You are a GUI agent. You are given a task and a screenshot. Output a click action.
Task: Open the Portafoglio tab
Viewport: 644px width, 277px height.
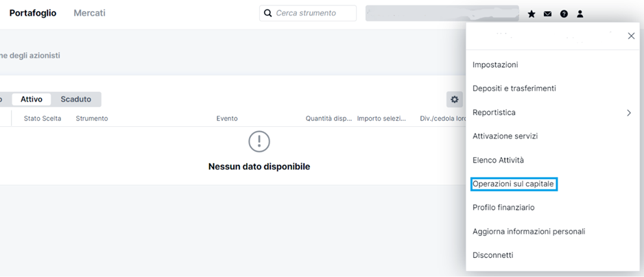[33, 13]
